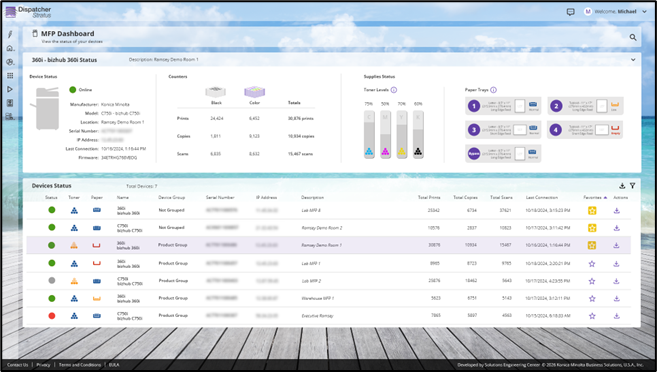657x372 pixels.
Task: Favorite the Executive Ramsey device
Action: (592, 316)
